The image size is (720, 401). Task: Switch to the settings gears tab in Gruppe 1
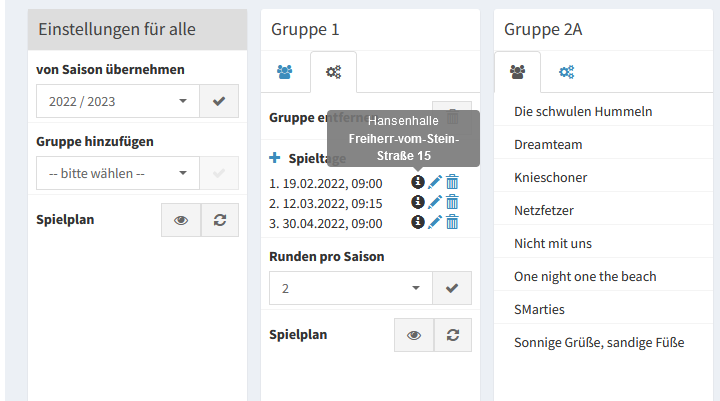pos(333,72)
